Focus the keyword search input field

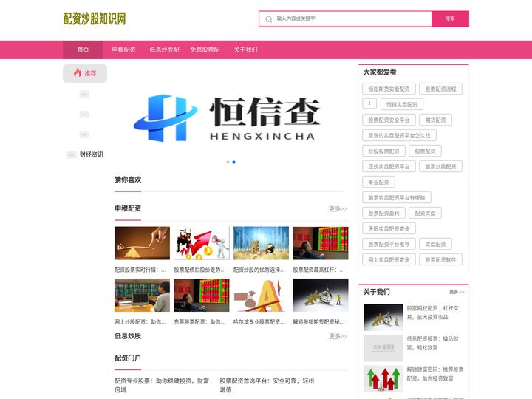click(x=345, y=18)
